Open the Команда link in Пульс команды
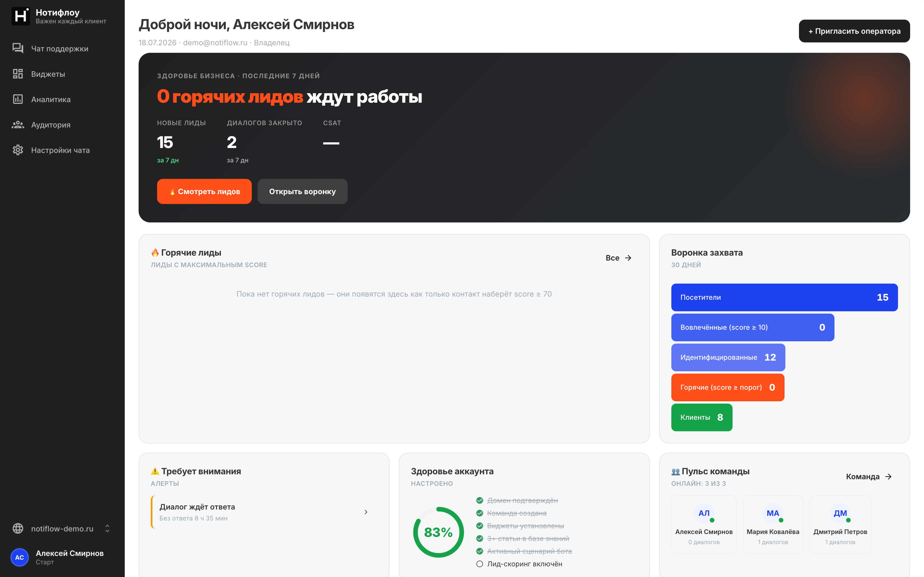Screen dimensions: 924x577 click(x=869, y=477)
